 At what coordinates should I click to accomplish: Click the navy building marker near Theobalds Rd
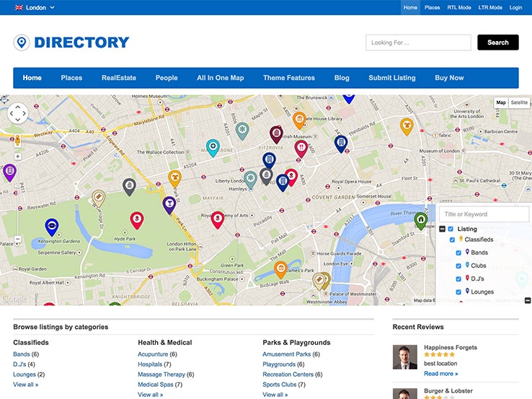click(x=341, y=144)
